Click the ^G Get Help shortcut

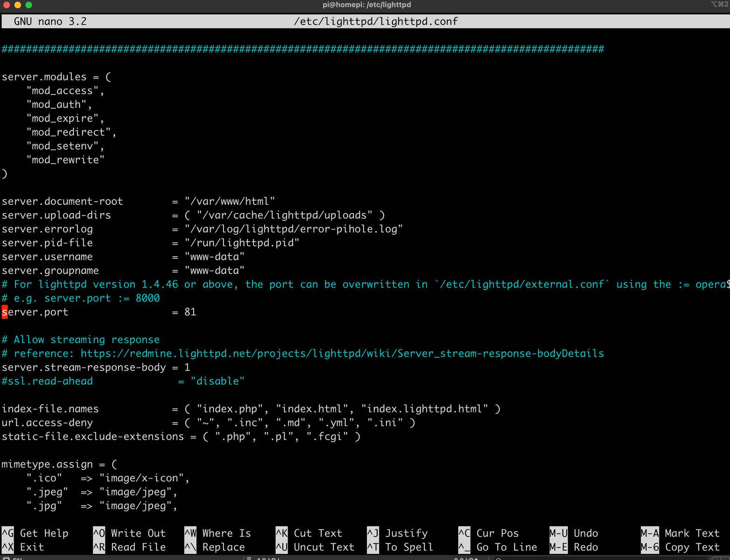pos(35,533)
